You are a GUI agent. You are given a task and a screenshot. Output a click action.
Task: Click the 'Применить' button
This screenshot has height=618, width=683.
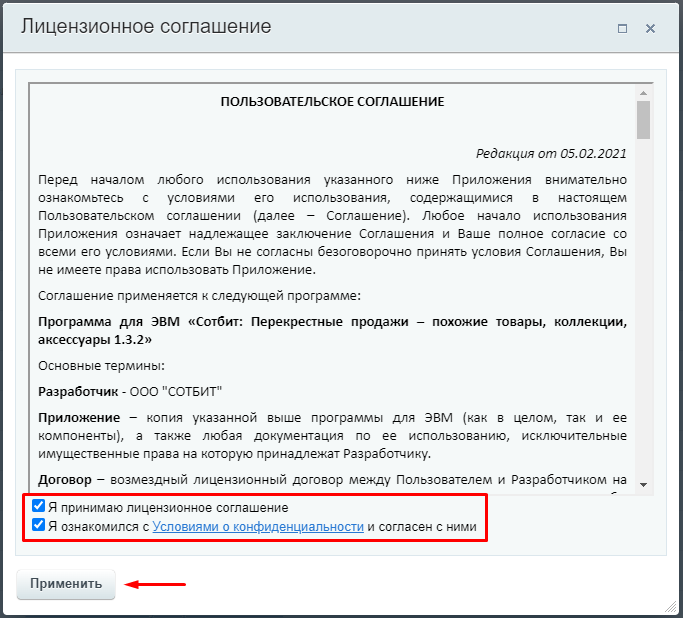coord(66,584)
